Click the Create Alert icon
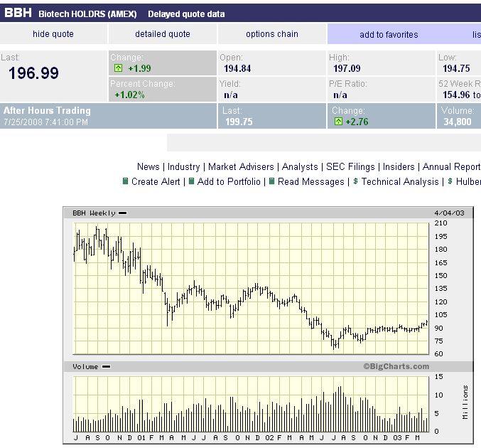Viewport: 481px width, 448px height. (x=126, y=182)
